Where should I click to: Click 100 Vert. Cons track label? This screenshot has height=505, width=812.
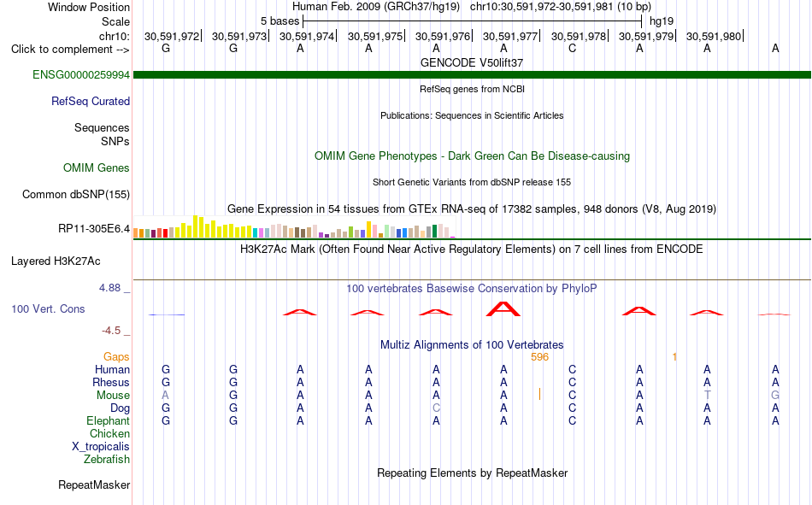48,308
